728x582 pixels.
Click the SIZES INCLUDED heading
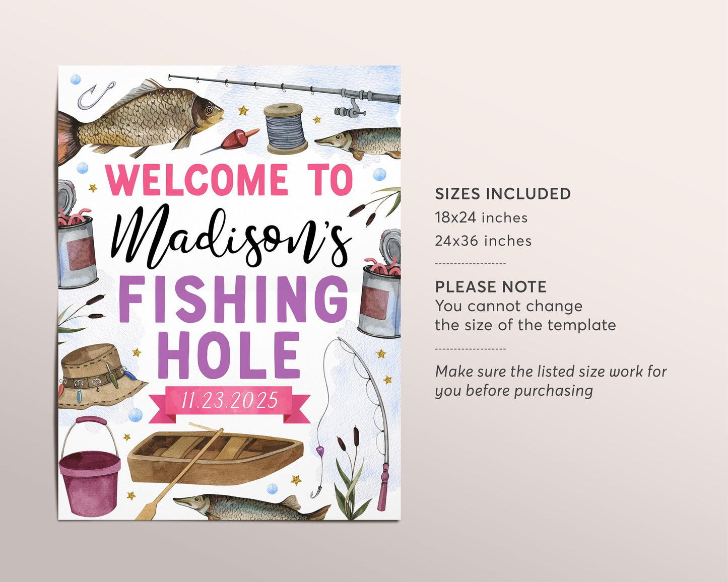coord(503,194)
